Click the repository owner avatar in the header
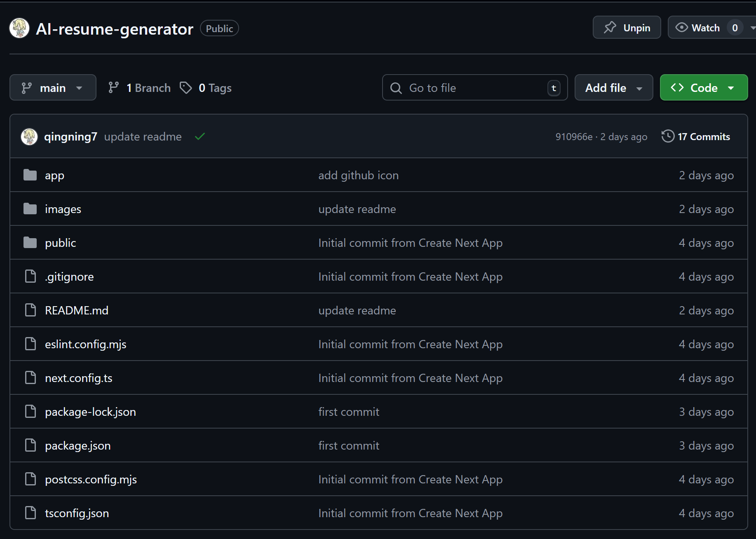The image size is (756, 539). point(19,28)
